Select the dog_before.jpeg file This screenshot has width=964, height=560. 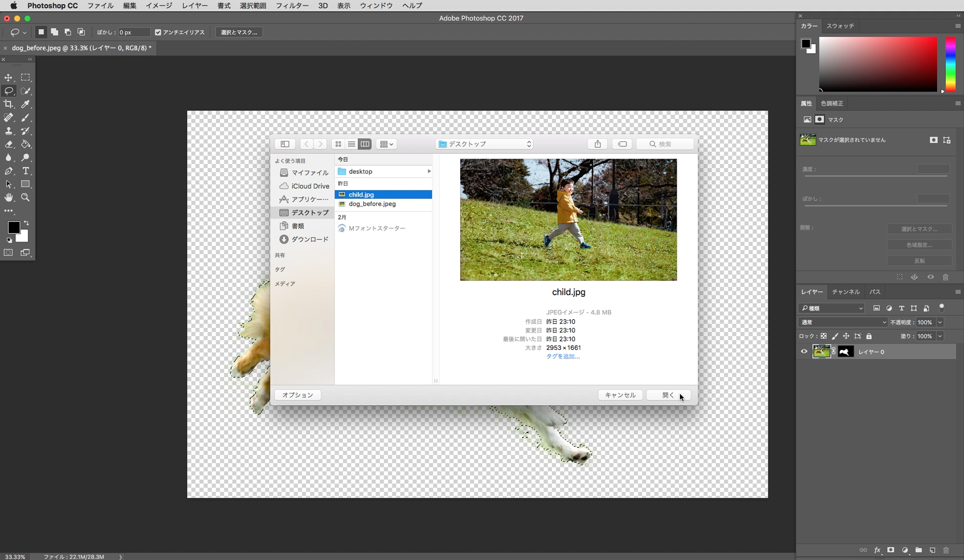point(383,204)
